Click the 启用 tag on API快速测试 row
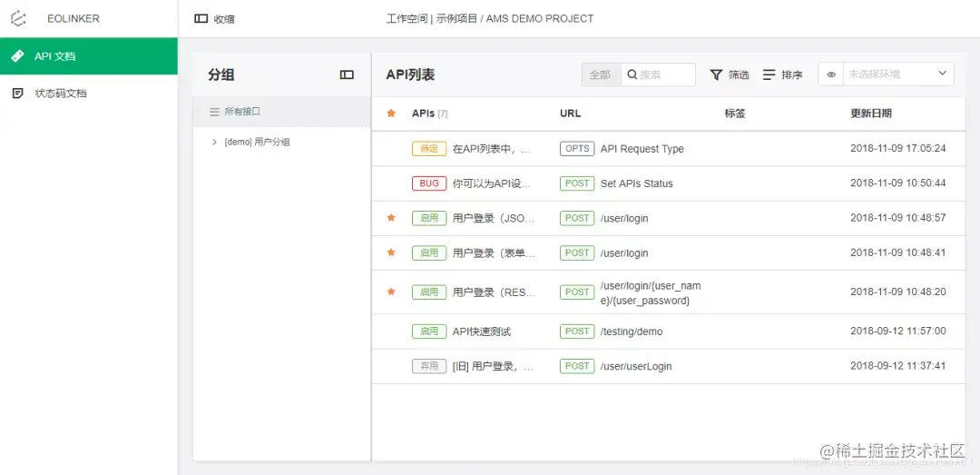Screen dimensions: 980x475 (429, 332)
